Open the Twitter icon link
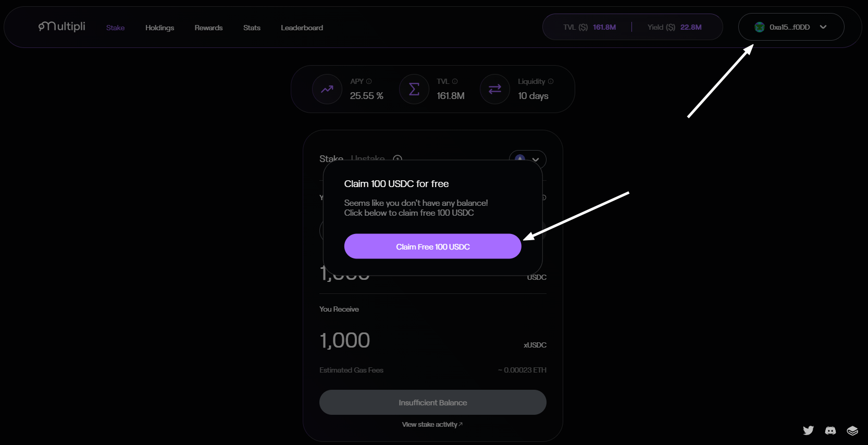This screenshot has height=445, width=868. [808, 430]
